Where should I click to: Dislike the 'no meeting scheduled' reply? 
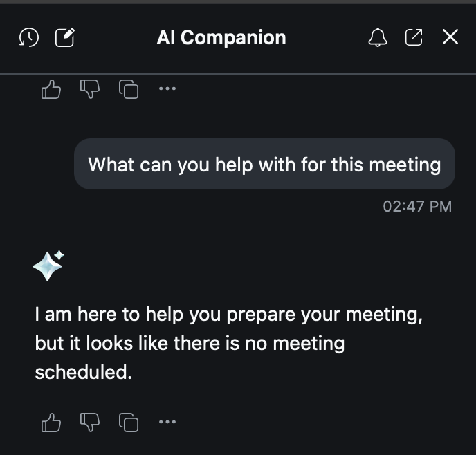(x=90, y=422)
